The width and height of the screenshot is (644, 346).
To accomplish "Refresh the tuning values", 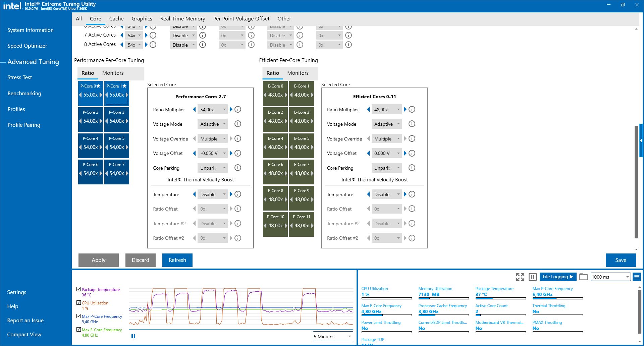I will click(x=177, y=260).
